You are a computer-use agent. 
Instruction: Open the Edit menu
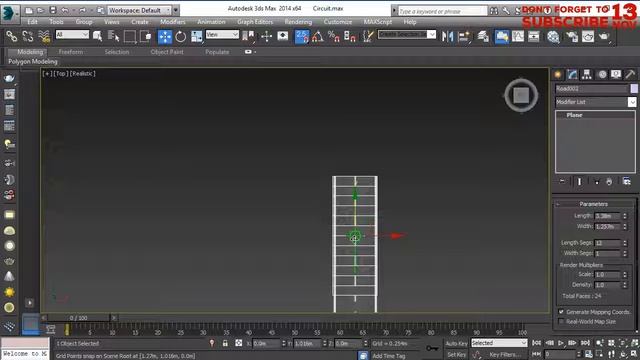pyautogui.click(x=32, y=22)
